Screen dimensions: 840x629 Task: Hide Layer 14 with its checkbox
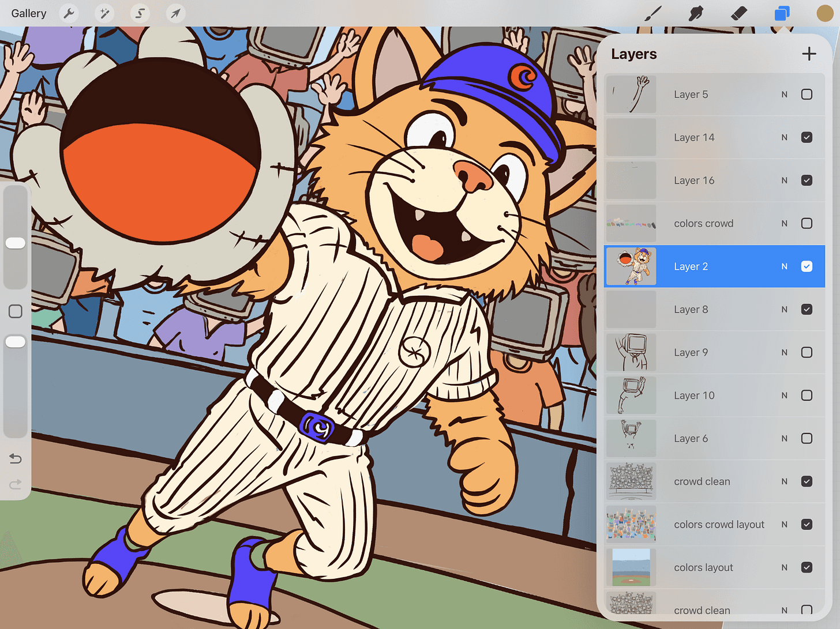point(807,137)
